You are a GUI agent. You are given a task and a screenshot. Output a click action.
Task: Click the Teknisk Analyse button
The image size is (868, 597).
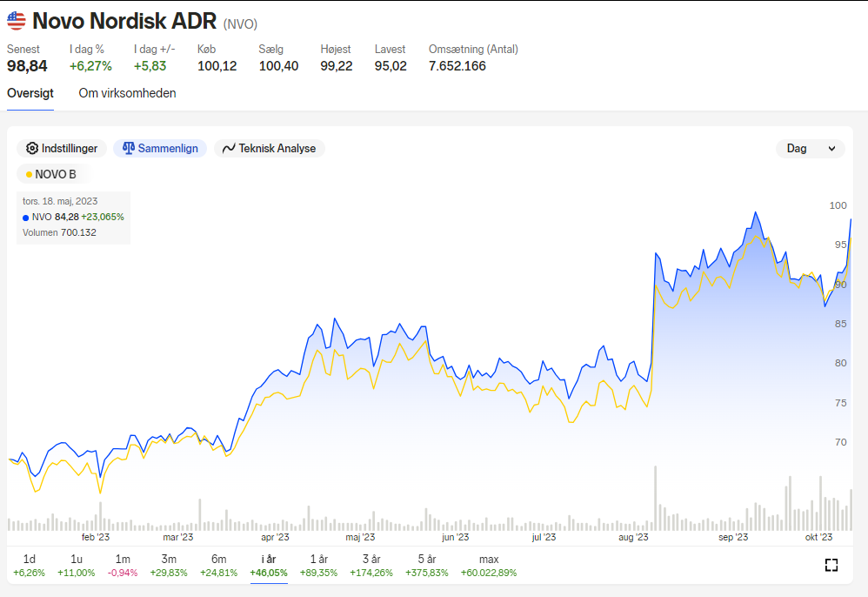coord(269,149)
